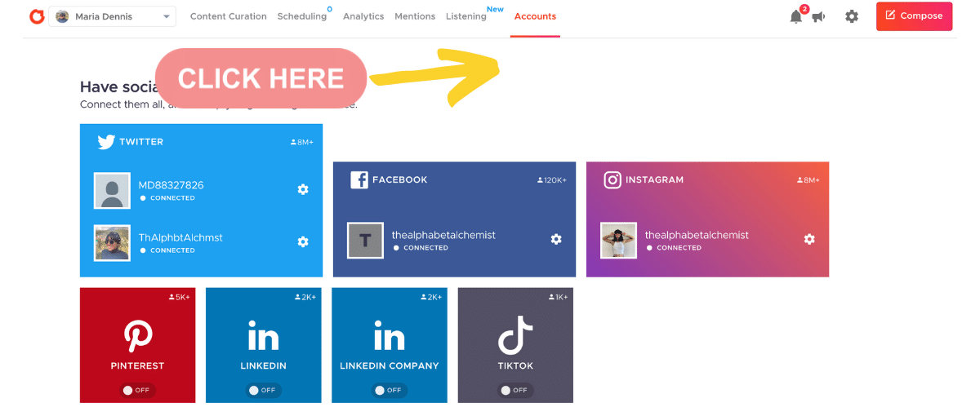Click ThAlphbtAlchmst profile photo
The width and height of the screenshot is (980, 416).
[x=112, y=243]
